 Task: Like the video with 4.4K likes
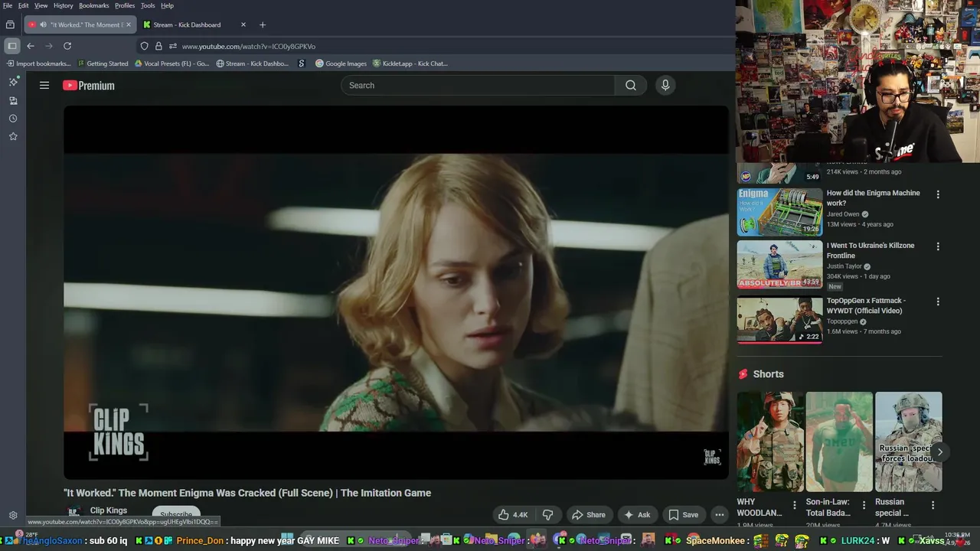tap(512, 515)
